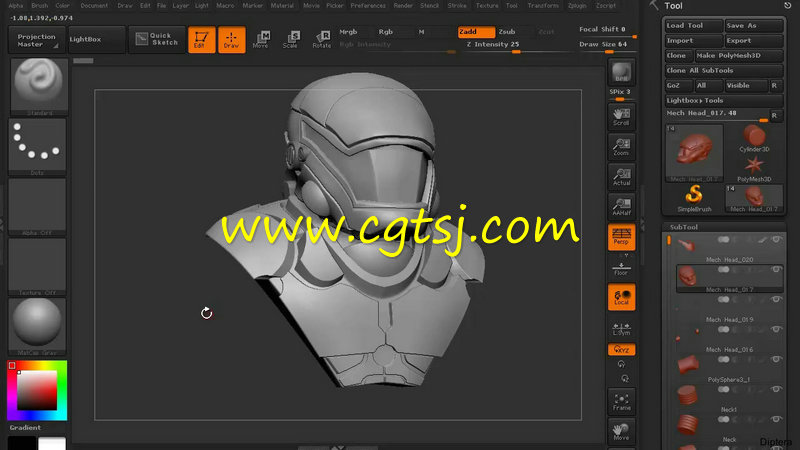Collapse right tray via divider arrows
Screen dimensions: 800x450
point(642,223)
